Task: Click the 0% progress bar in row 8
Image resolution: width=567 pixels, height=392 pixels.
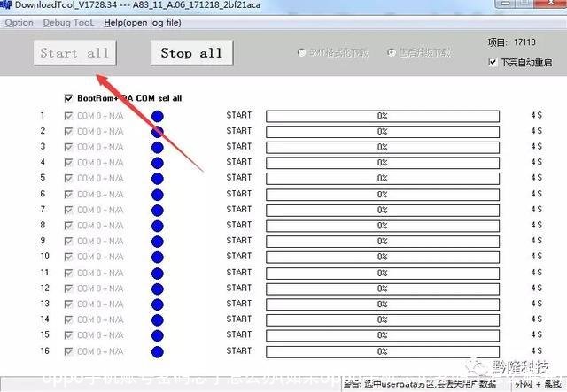Action: 382,226
